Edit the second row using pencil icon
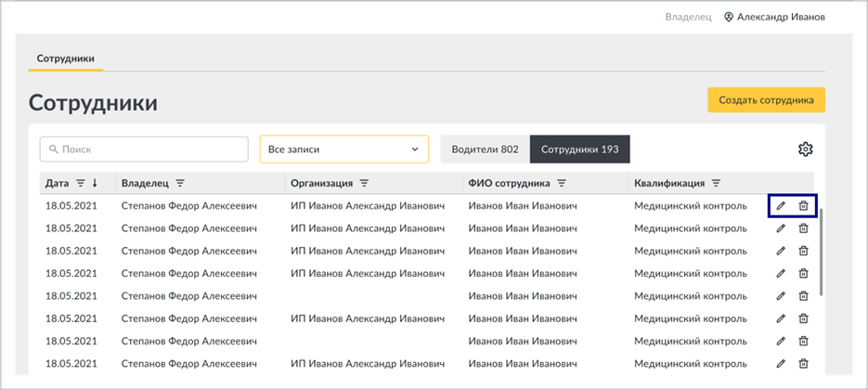Screen dimensions: 868x390 pos(781,228)
